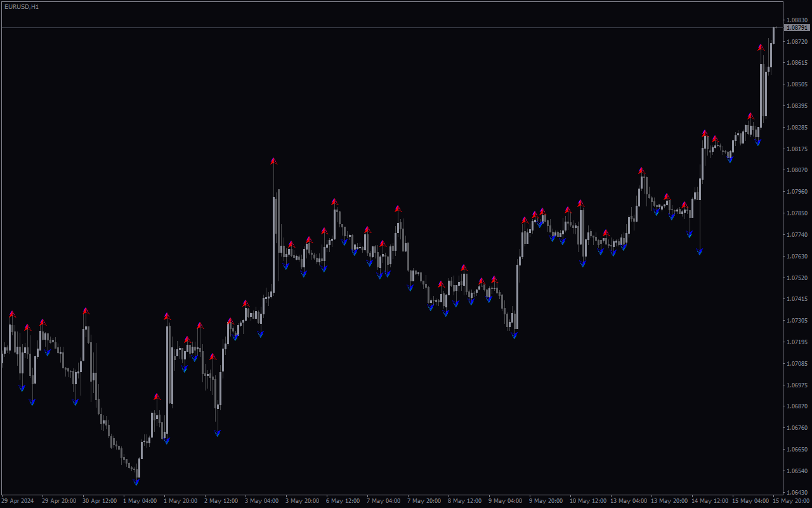Click the 1.06650 price axis label
The height and width of the screenshot is (508, 812).
click(797, 449)
